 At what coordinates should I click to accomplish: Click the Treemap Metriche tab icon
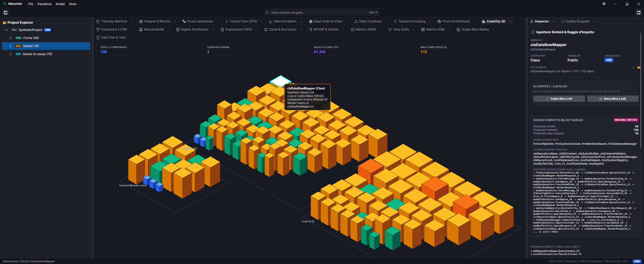tap(98, 21)
